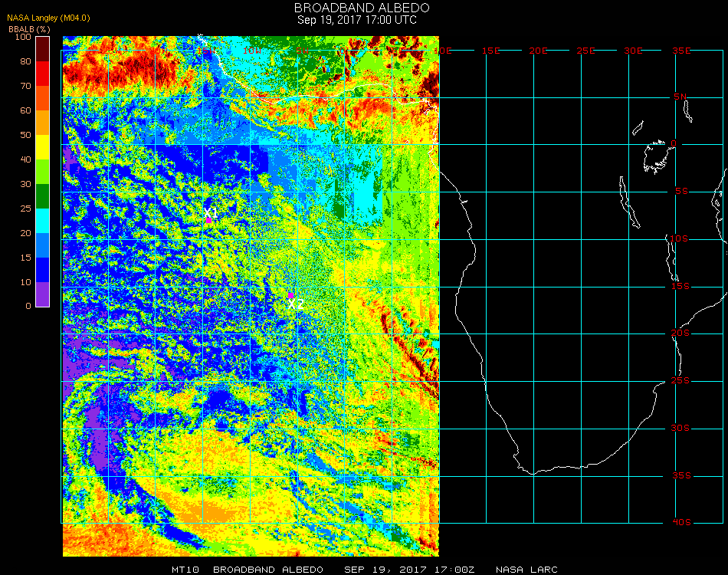728x575 pixels.
Task: Click the '40S' latitude label
Action: (681, 523)
